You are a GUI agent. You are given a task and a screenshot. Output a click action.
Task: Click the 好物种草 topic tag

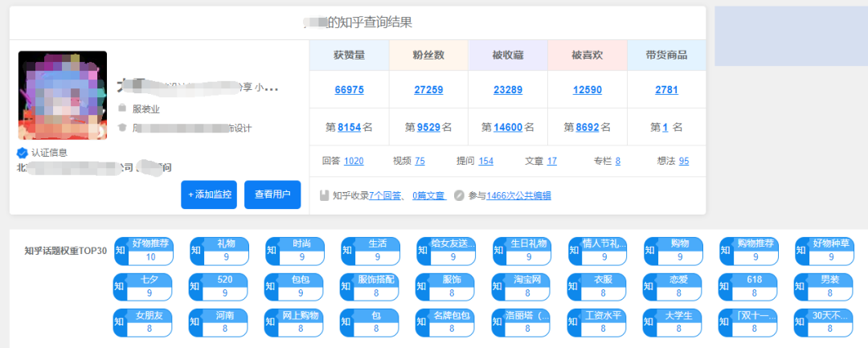825,252
